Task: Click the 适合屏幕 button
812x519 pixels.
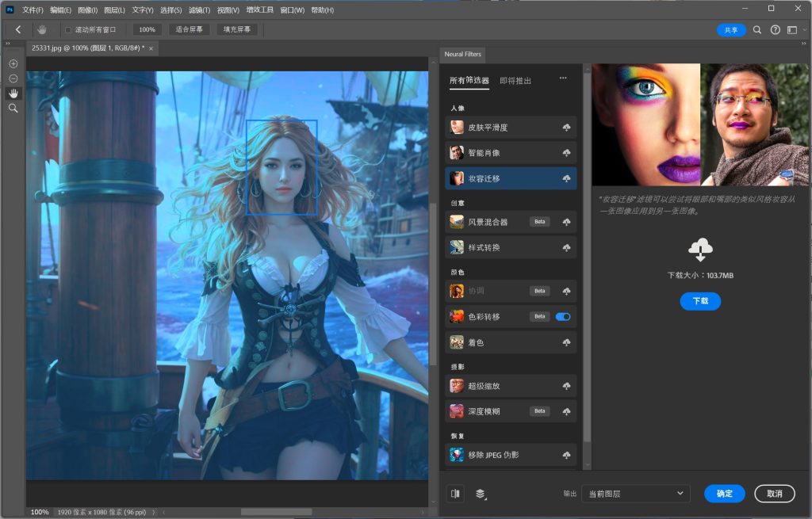Action: 189,29
